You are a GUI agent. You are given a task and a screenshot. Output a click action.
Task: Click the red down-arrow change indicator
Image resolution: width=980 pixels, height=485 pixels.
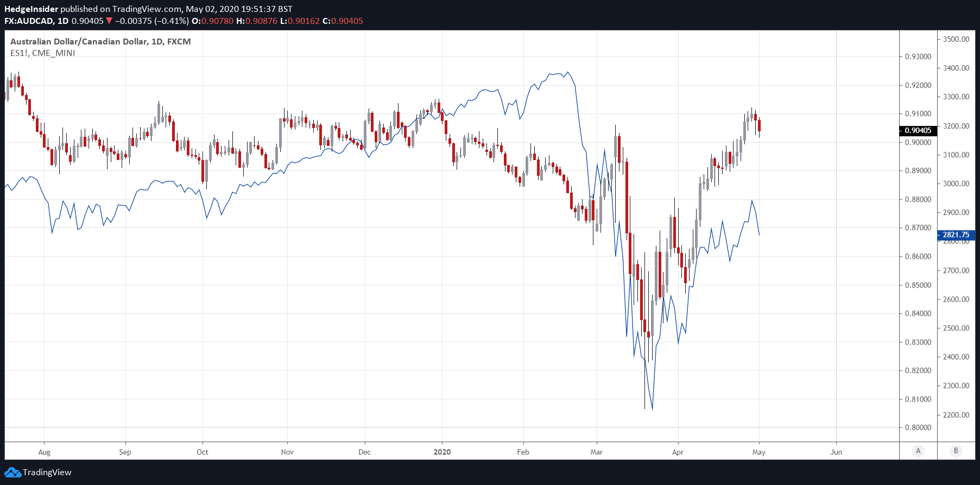109,21
